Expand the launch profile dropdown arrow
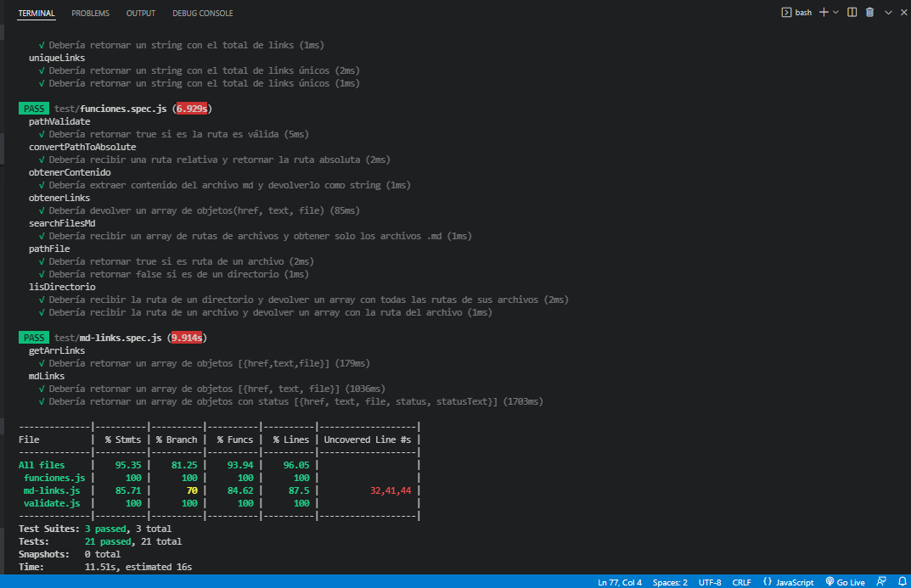 point(835,12)
